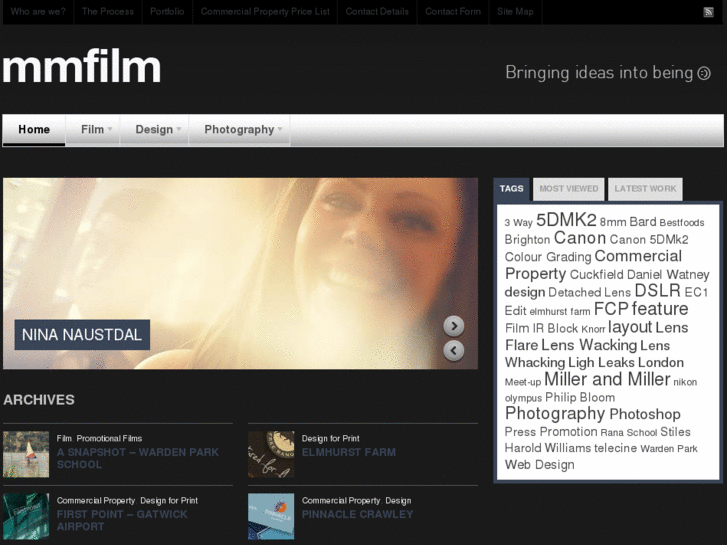Select the EC1 tag
Image resolution: width=727 pixels, height=545 pixels.
click(696, 292)
